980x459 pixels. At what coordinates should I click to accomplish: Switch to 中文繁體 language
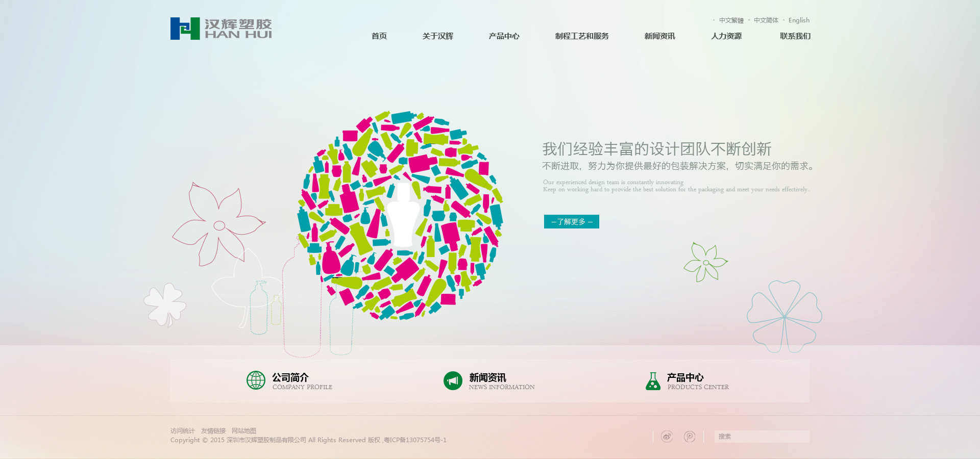[731, 20]
